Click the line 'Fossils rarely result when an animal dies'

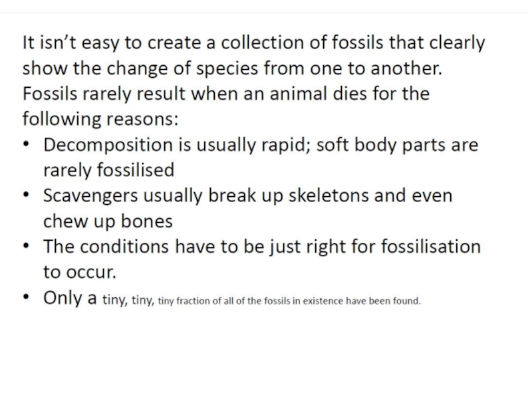pyautogui.click(x=225, y=94)
